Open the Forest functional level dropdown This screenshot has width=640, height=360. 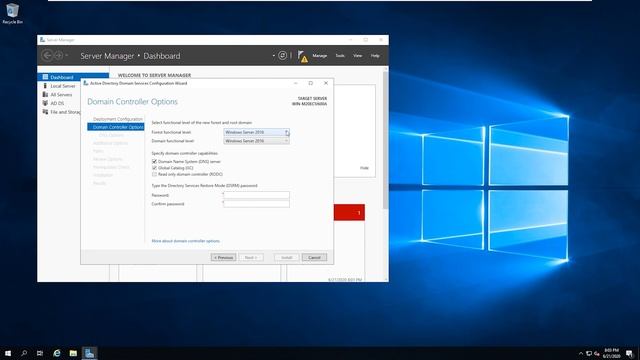pos(256,132)
